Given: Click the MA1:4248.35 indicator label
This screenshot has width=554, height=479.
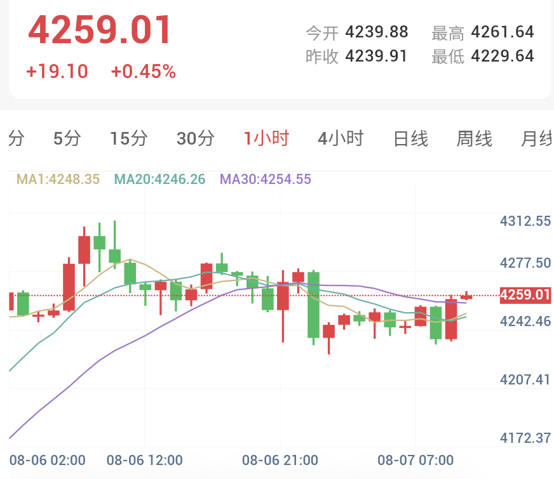Looking at the screenshot, I should (58, 179).
